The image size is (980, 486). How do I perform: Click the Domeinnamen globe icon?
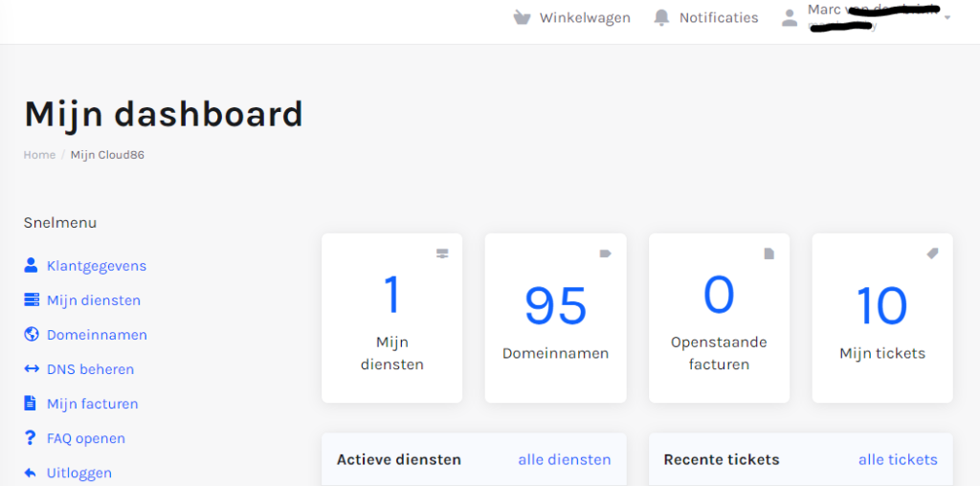click(32, 334)
